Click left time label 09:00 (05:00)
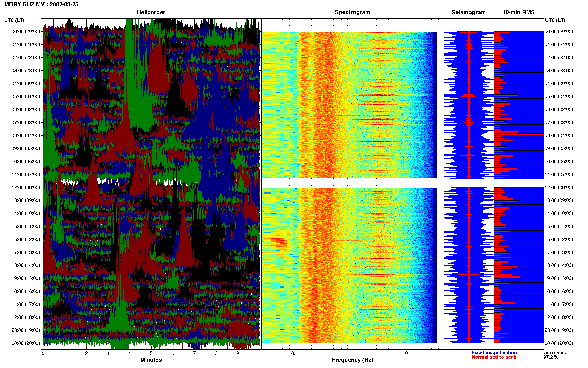Image resolution: width=588 pixels, height=368 pixels. coord(26,148)
